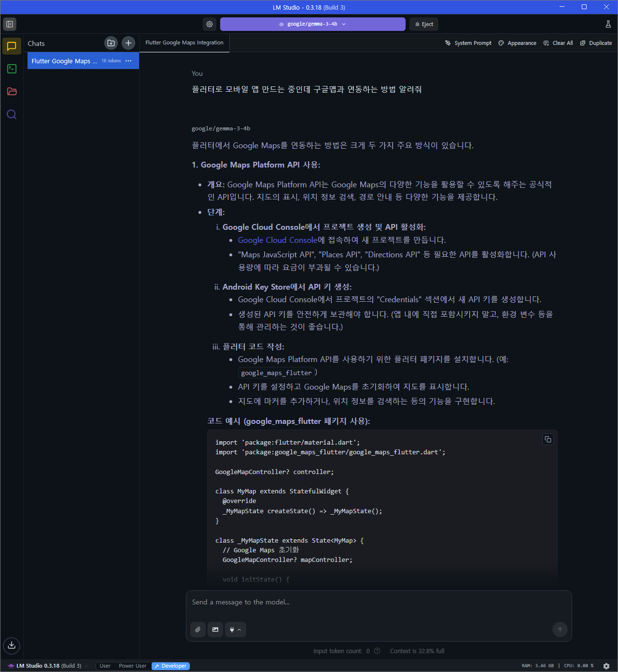Click the RAM usage status entry
The height and width of the screenshot is (672, 618).
click(538, 666)
